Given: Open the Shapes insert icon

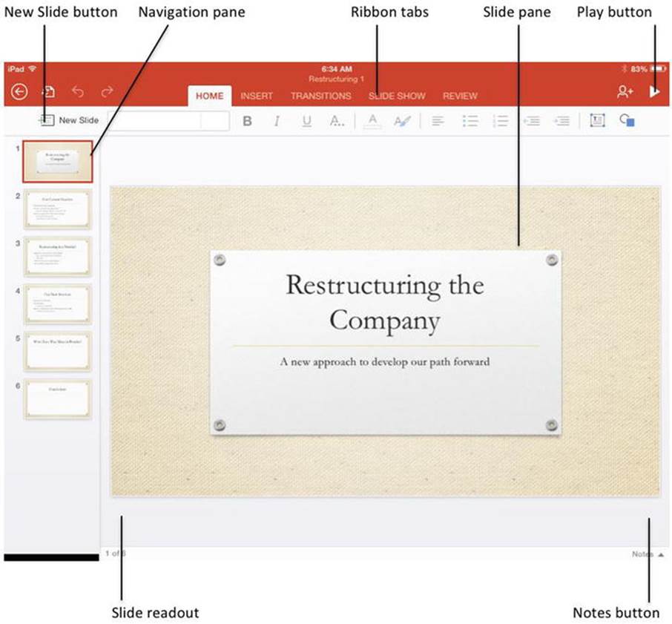Looking at the screenshot, I should (627, 120).
